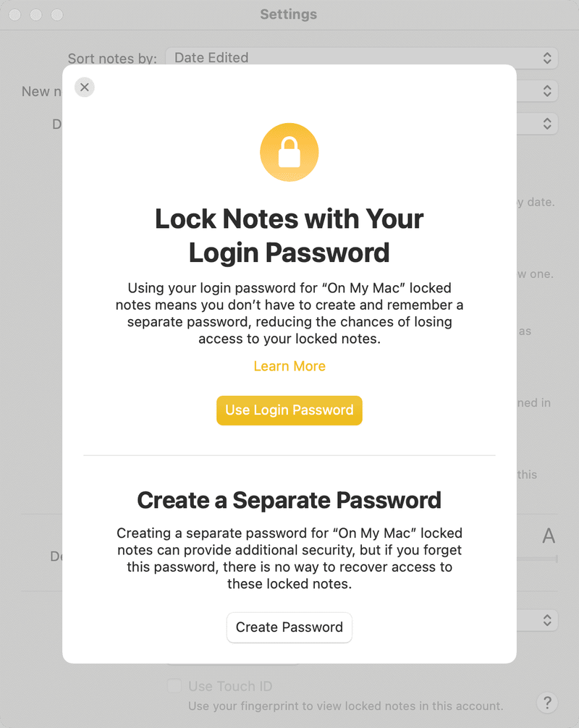Expand the New notes popup menu arrows
The width and height of the screenshot is (579, 728).
[x=547, y=91]
